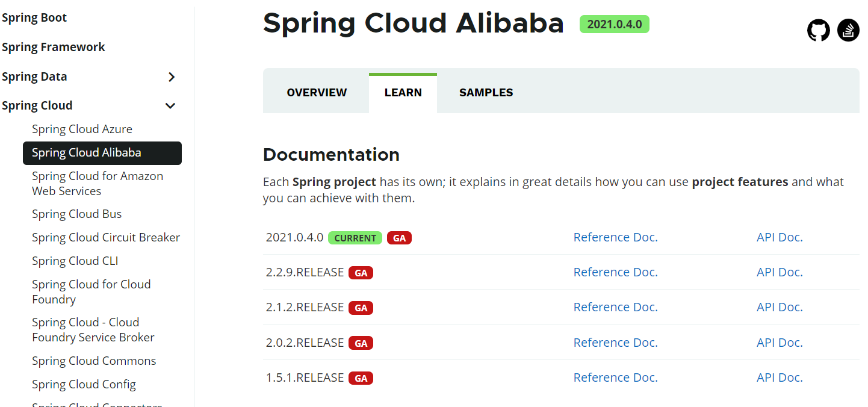Open Reference Doc. for 2021.0.4.0
The image size is (868, 407).
click(615, 237)
